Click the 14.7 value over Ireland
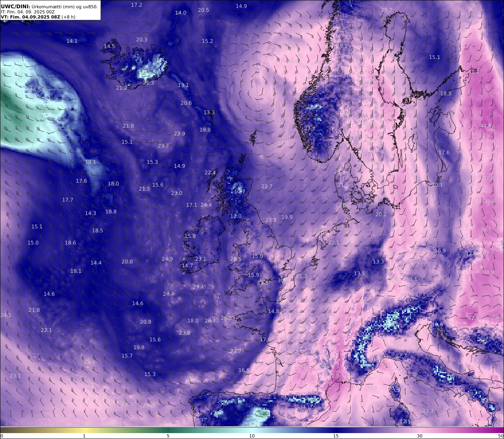Image resolution: width=504 pixels, height=439 pixels. [x=187, y=266]
